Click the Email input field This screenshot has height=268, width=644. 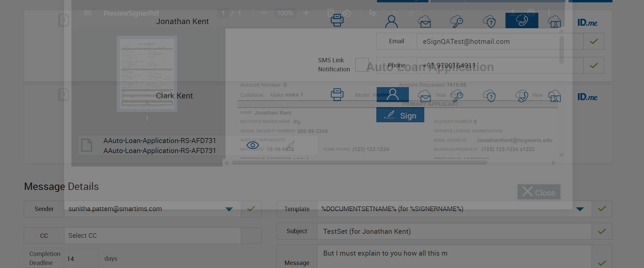500,41
